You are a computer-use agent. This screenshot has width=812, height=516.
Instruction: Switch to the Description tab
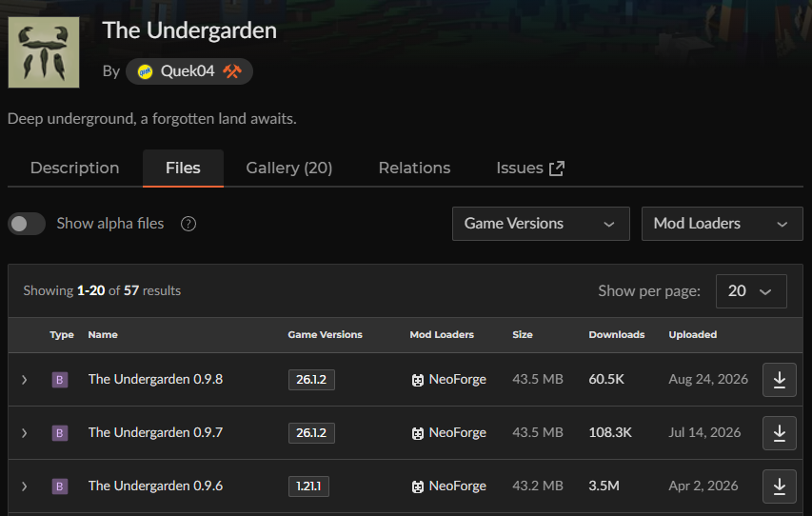74,168
